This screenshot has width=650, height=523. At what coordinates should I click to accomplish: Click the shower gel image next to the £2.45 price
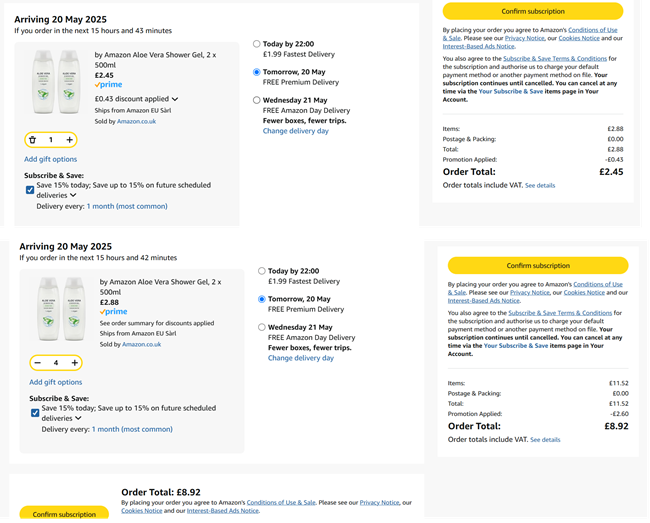56,82
